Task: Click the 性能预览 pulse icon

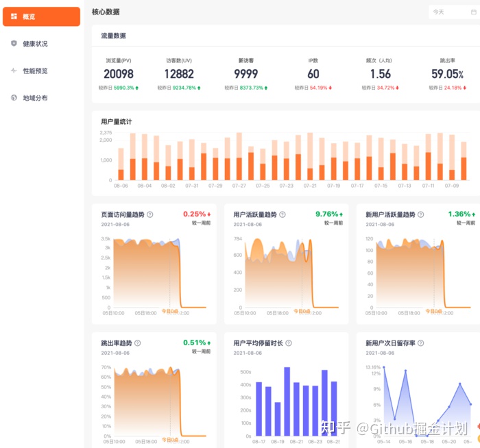Action: [x=14, y=71]
